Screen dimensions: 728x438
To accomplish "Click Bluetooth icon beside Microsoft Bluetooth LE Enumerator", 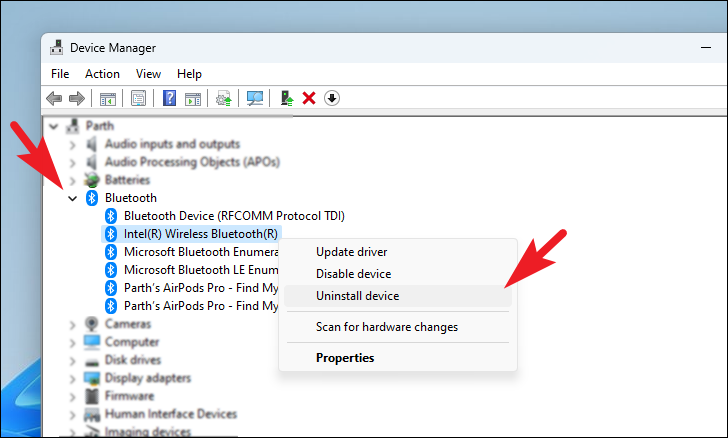I will 110,270.
